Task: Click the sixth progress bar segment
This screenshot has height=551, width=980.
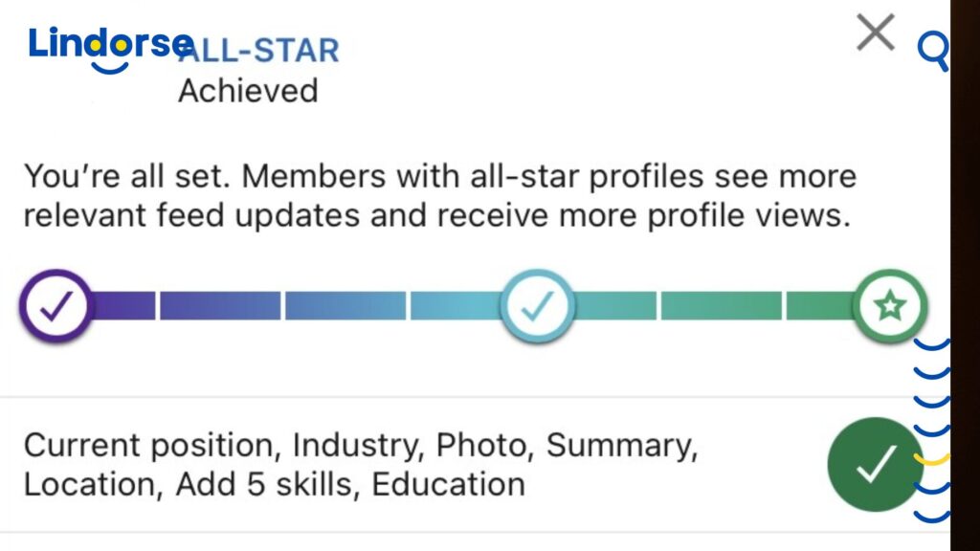Action: tap(721, 306)
